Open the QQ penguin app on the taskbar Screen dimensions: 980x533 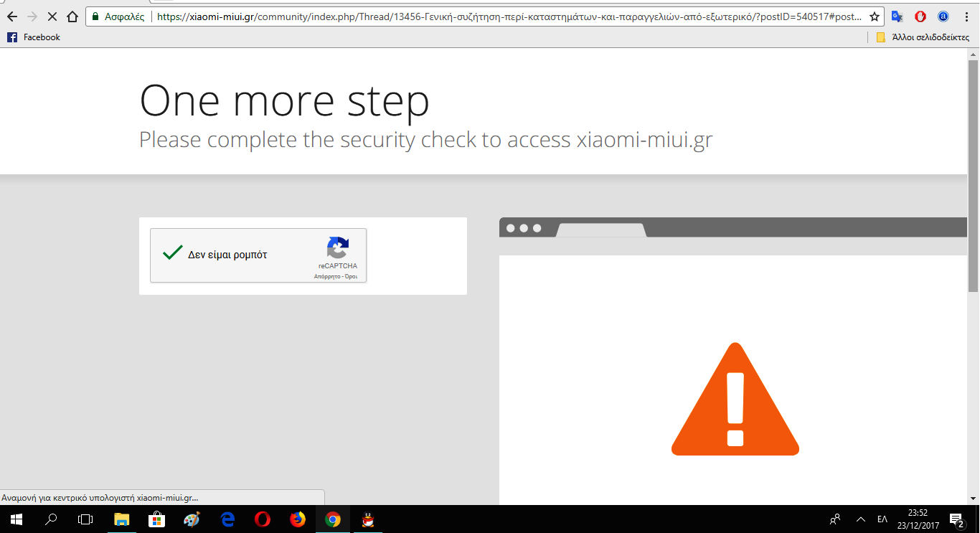368,519
